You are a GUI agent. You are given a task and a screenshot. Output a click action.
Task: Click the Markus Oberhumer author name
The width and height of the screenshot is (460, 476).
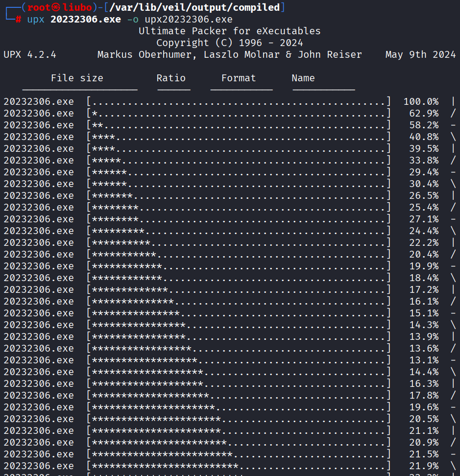tap(147, 55)
